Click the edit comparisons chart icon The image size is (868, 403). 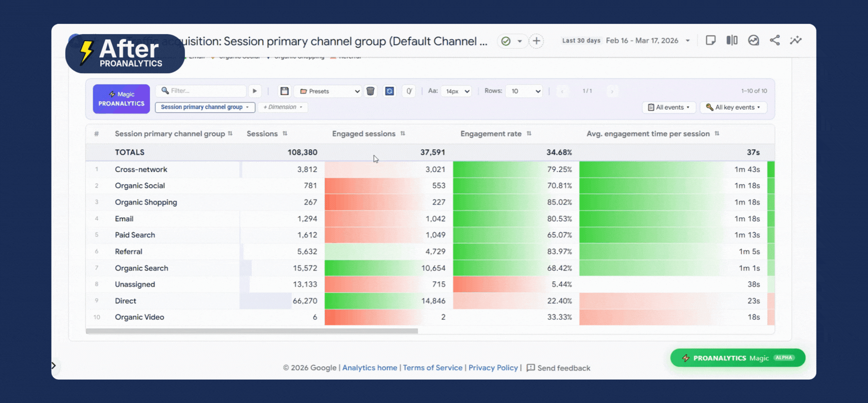[x=754, y=40]
